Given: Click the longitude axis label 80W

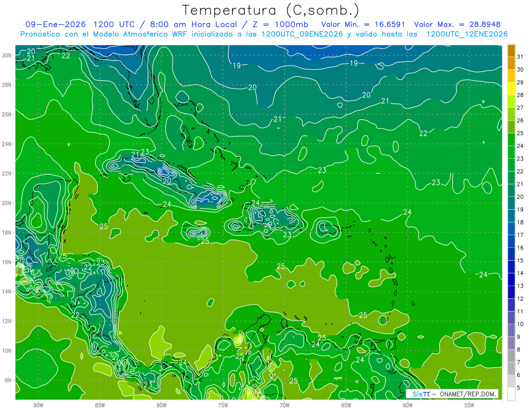Looking at the screenshot, I should tap(161, 405).
